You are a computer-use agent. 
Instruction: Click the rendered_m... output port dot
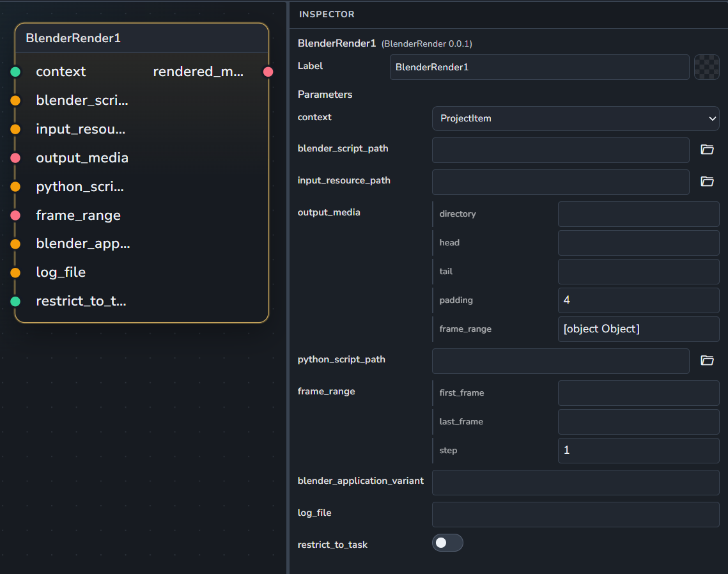tap(268, 72)
